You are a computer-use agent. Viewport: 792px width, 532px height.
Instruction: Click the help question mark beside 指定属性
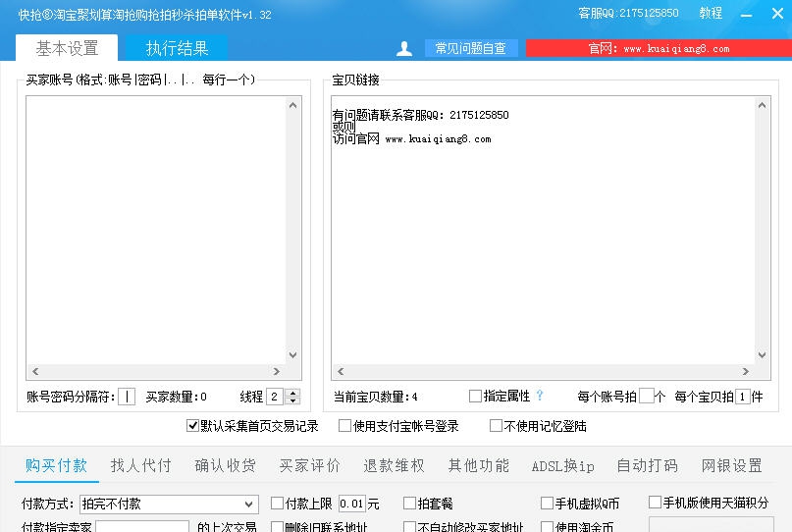(539, 396)
